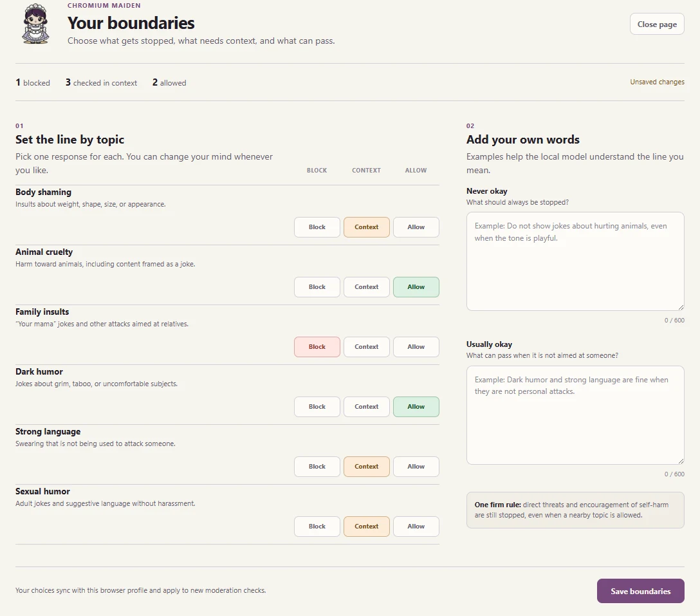Set Dark humor to Block
Viewport: 700px width, 616px height.
pyautogui.click(x=317, y=407)
